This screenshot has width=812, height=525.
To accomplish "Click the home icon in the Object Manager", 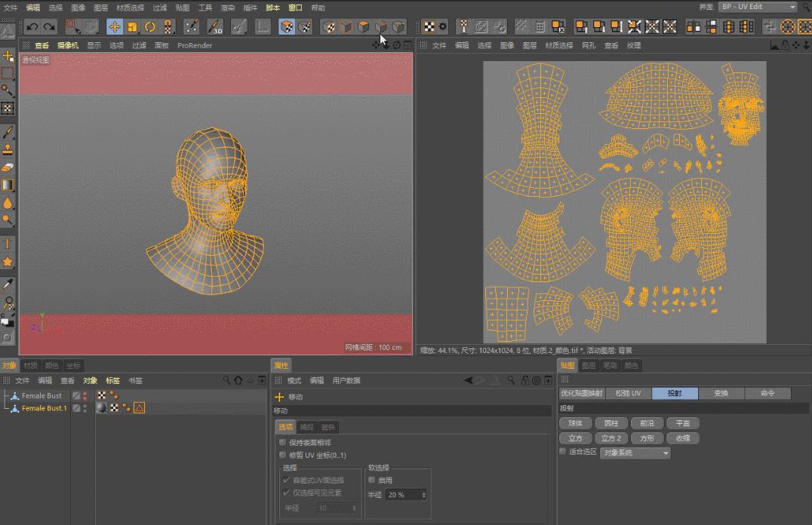I will click(238, 380).
